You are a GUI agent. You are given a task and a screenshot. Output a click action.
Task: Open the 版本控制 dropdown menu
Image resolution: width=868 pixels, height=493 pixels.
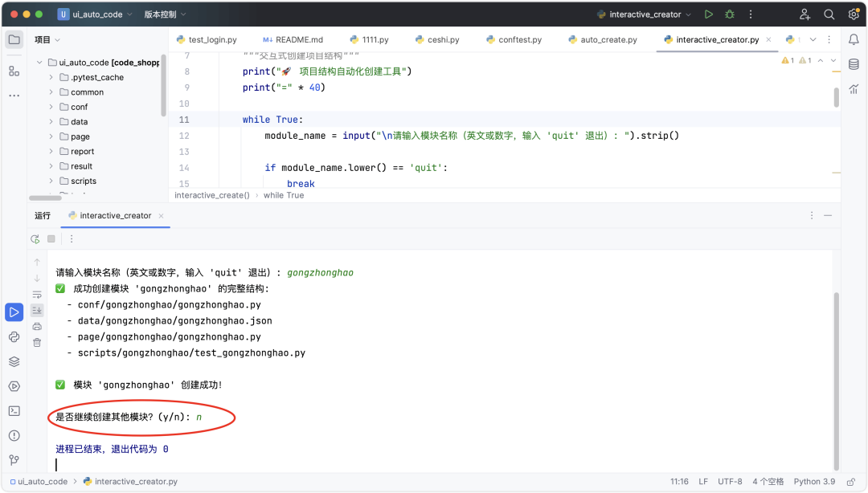click(165, 14)
